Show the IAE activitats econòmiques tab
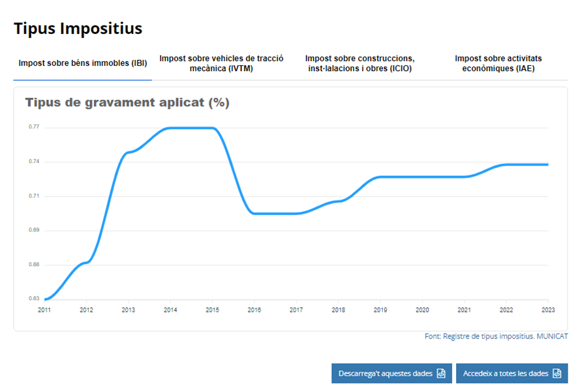 [498, 63]
